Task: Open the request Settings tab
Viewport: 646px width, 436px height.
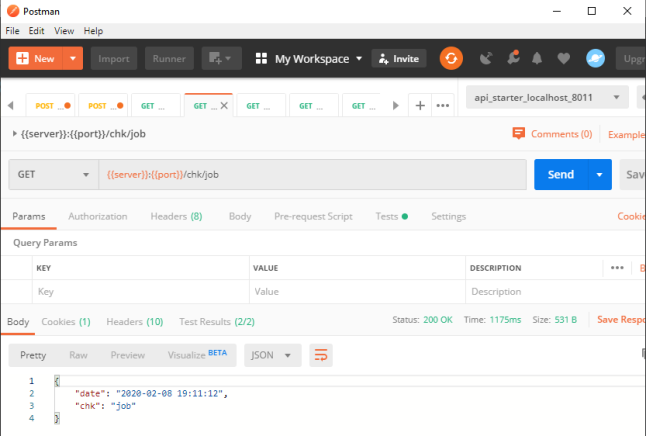Action: click(448, 216)
